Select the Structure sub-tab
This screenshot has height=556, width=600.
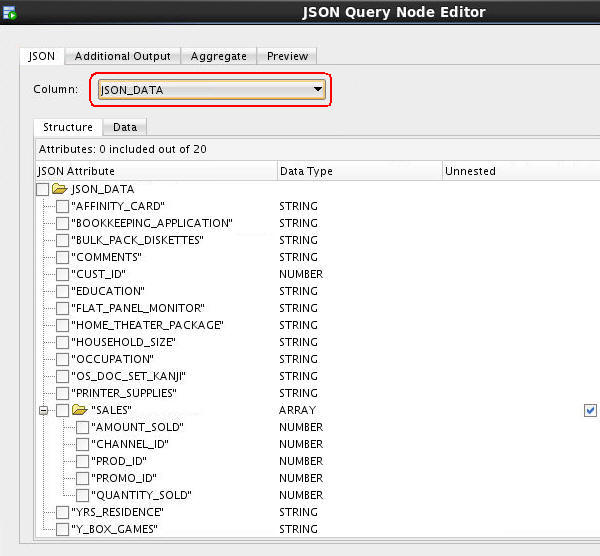(68, 127)
